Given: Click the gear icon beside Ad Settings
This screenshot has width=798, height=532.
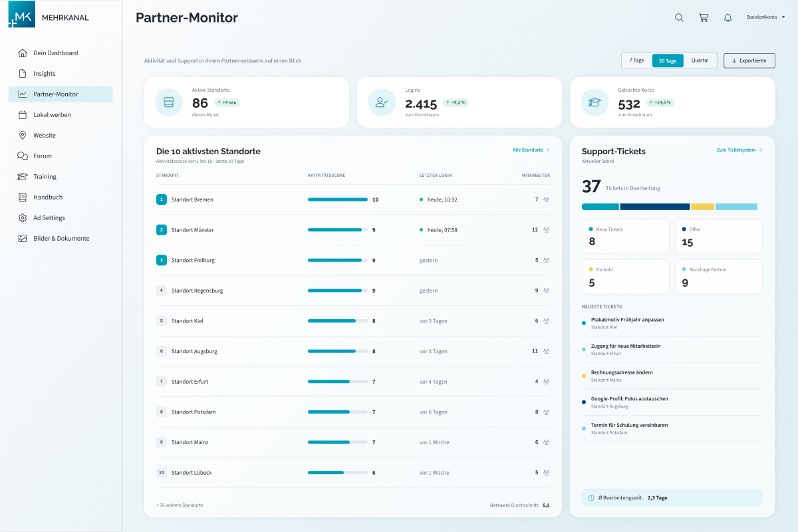Looking at the screenshot, I should [x=23, y=218].
